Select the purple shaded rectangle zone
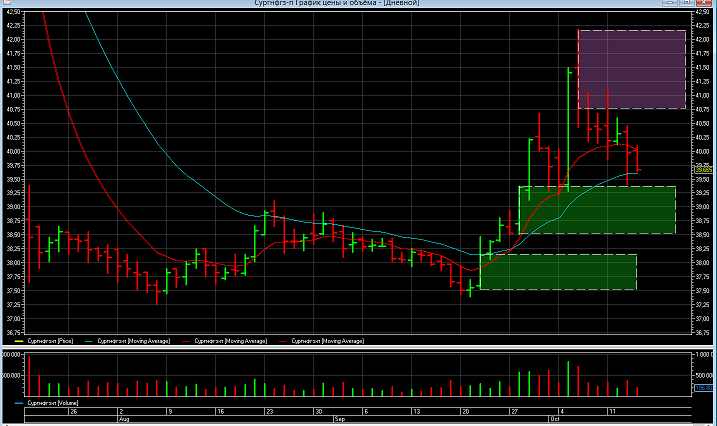717x426 pixels. pyautogui.click(x=632, y=69)
